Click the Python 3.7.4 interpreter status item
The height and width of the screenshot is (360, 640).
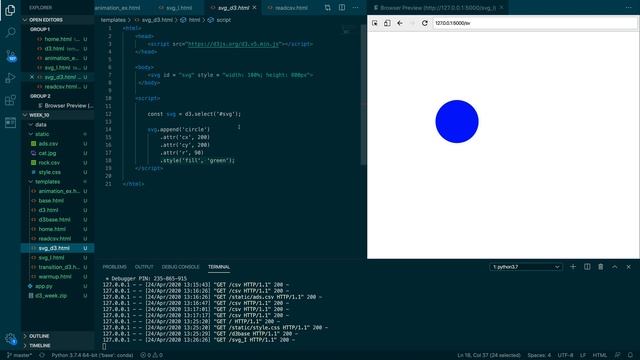tap(92, 355)
